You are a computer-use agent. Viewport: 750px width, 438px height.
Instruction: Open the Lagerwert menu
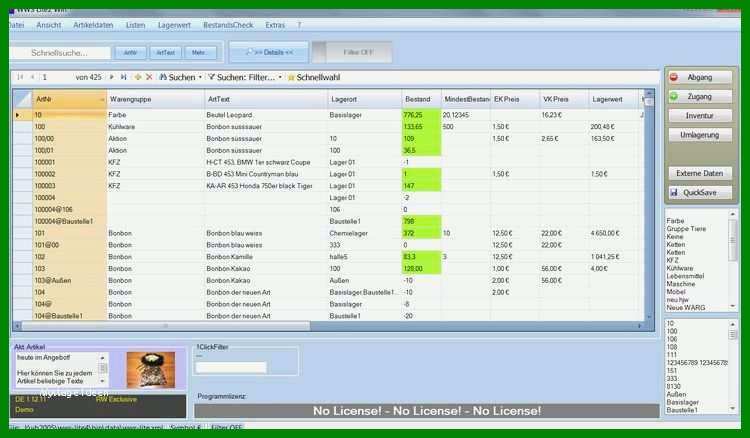[174, 25]
